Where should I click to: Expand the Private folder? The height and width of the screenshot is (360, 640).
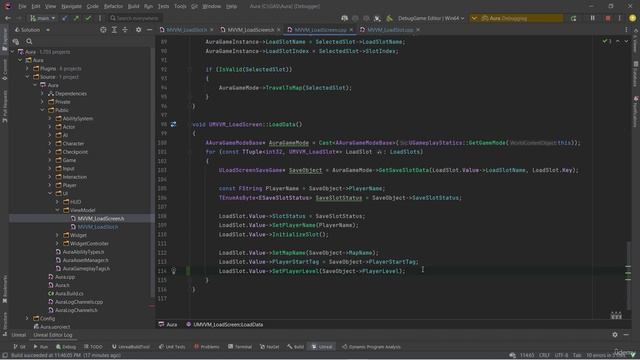42,102
